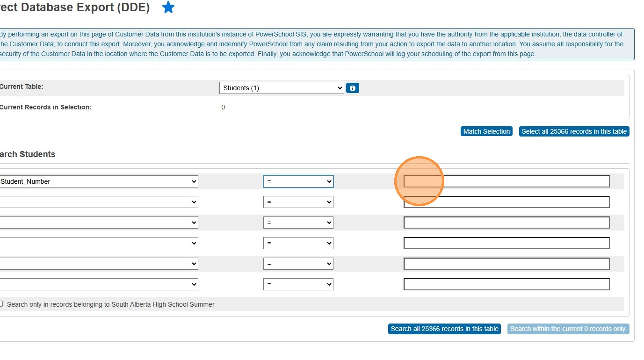Click Search within the current 0 records
This screenshot has height=360, width=644.
tap(568, 329)
